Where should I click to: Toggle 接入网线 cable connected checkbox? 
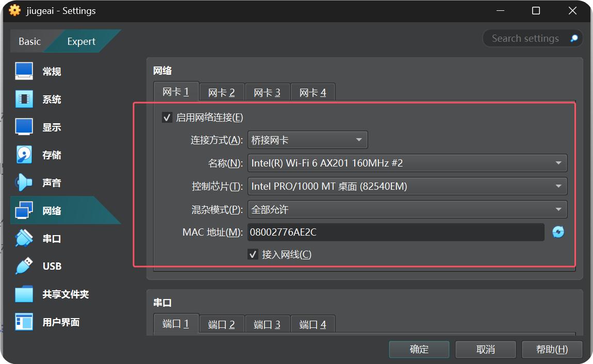[x=253, y=254]
